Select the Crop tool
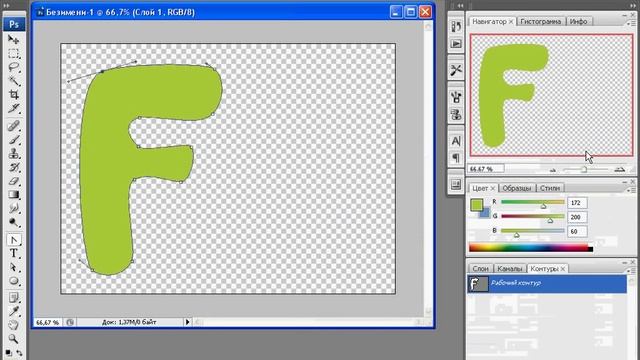The height and width of the screenshot is (360, 640). pyautogui.click(x=13, y=95)
